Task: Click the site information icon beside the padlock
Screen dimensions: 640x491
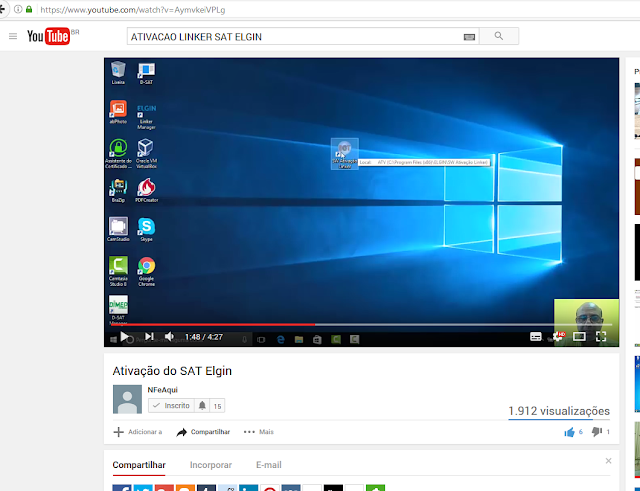Action: (18, 9)
